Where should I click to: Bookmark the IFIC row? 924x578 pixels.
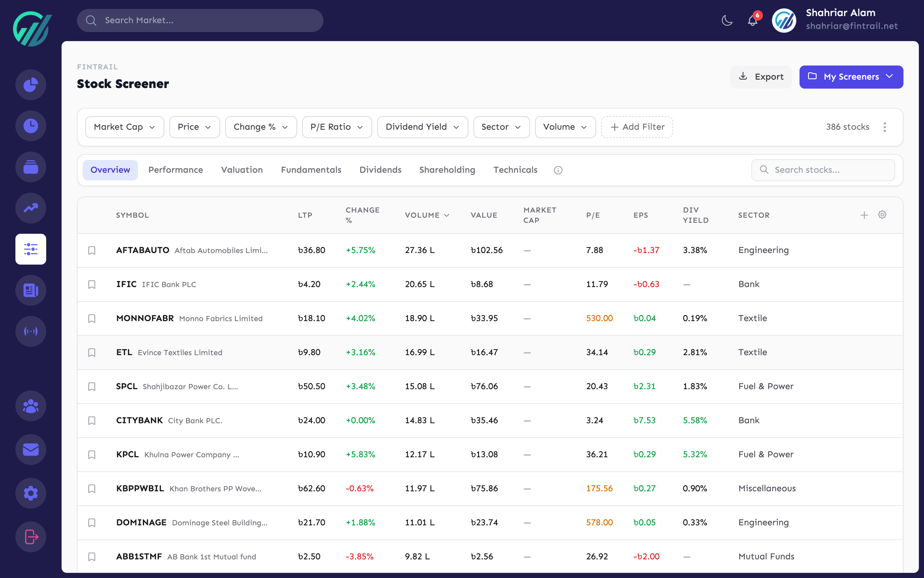pyautogui.click(x=92, y=285)
